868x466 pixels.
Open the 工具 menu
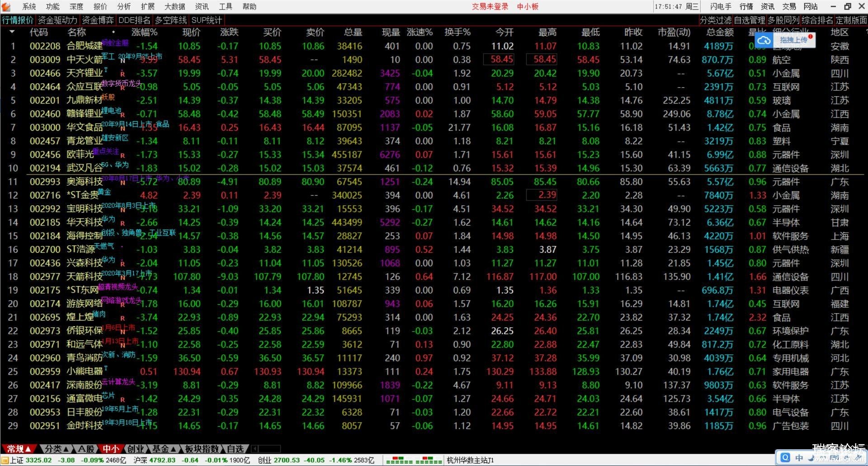tap(226, 7)
